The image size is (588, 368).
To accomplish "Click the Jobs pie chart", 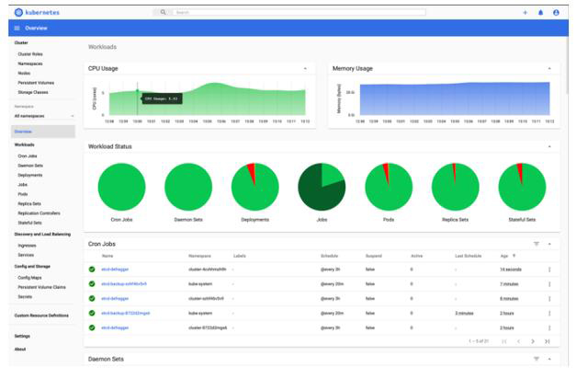I will (322, 187).
